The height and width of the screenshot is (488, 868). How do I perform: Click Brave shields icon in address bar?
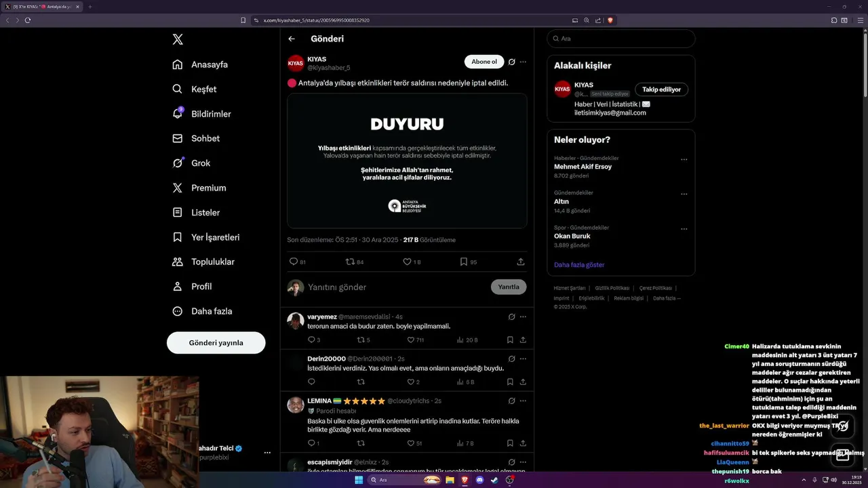[x=610, y=20]
